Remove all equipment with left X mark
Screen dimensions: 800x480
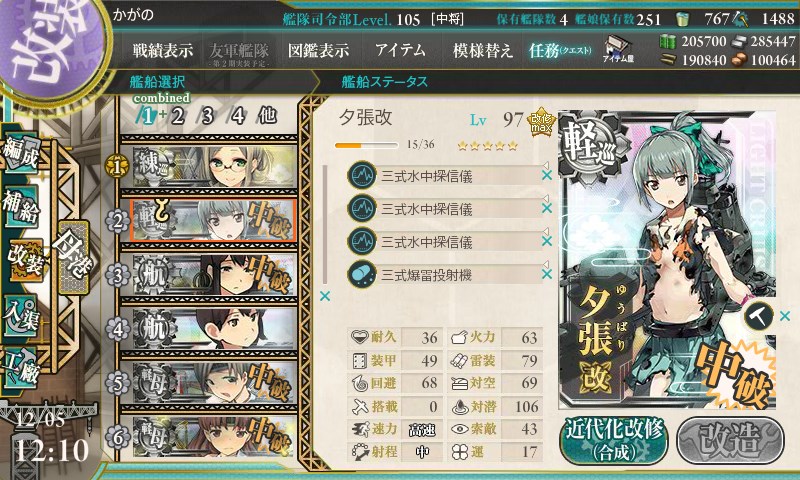click(x=324, y=296)
